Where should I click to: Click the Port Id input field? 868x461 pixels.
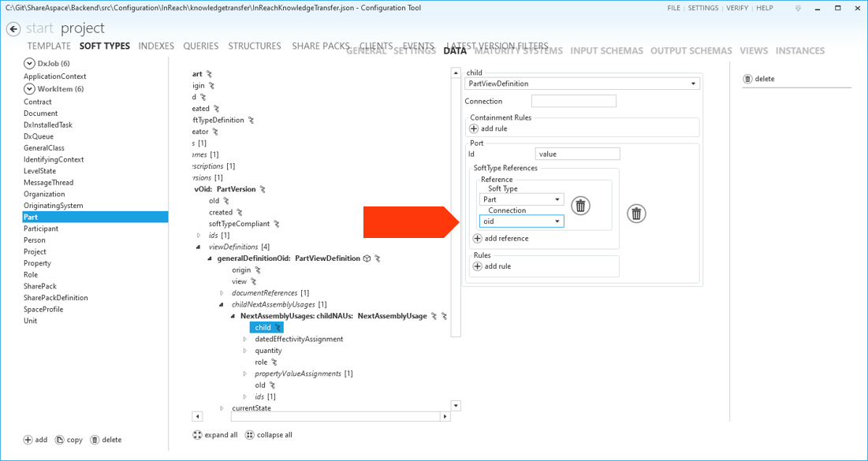pyautogui.click(x=577, y=154)
